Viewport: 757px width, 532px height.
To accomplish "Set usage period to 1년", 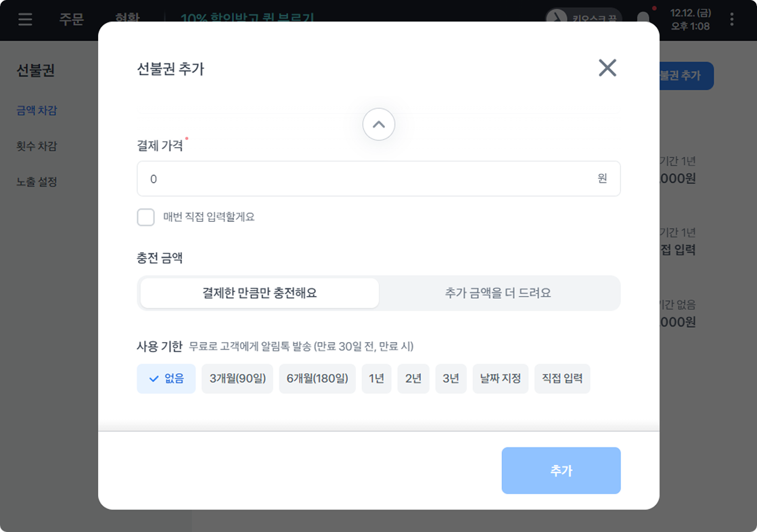I will tap(376, 379).
